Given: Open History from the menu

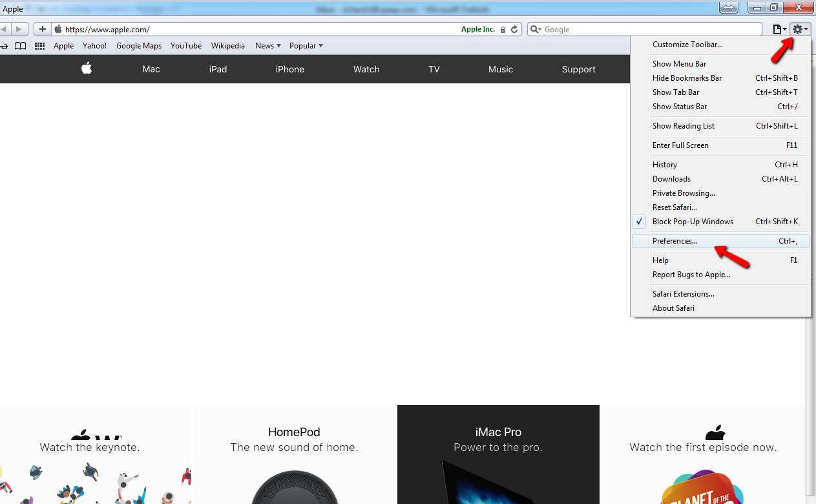Looking at the screenshot, I should pos(720,165).
